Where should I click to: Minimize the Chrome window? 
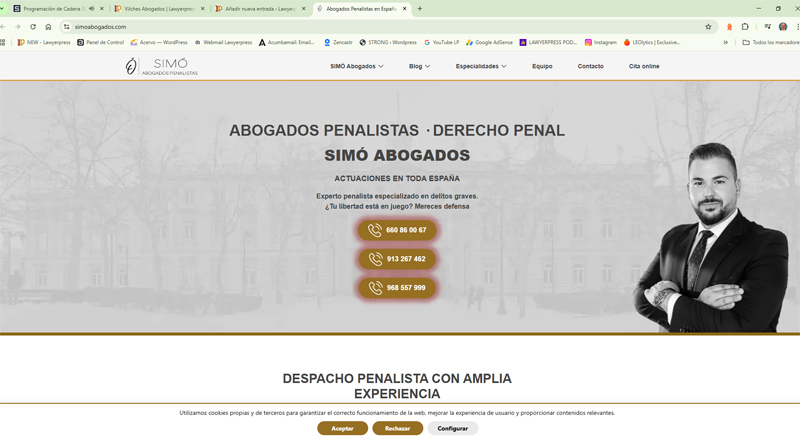coord(759,9)
